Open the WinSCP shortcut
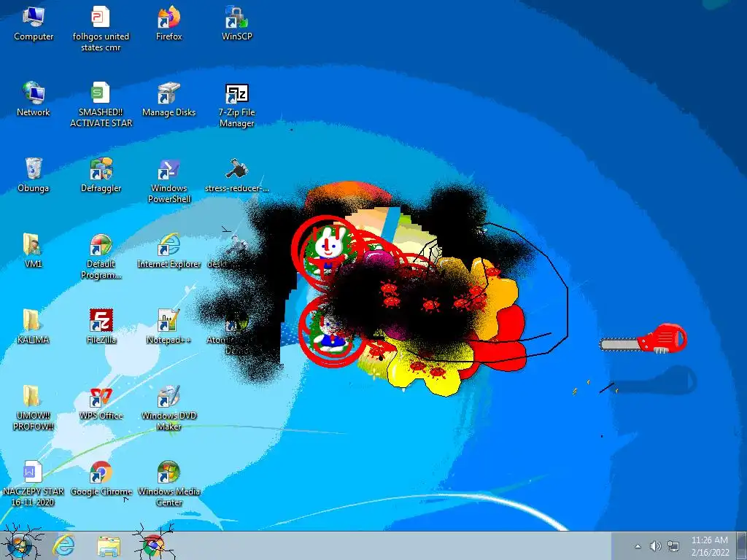747x560 pixels. click(237, 24)
